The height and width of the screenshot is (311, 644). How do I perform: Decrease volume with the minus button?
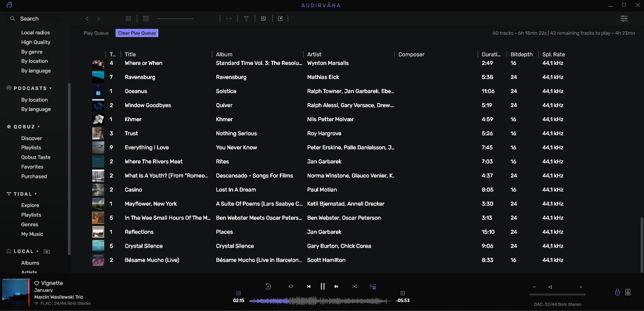point(534,287)
